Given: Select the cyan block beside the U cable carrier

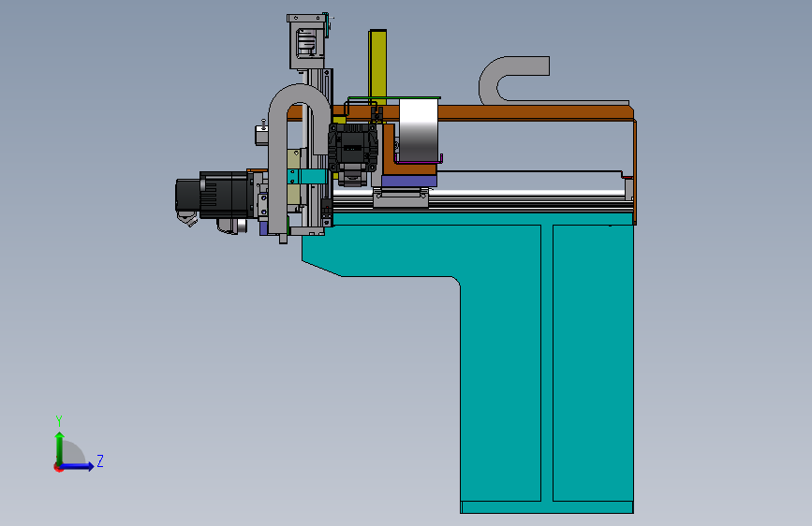Looking at the screenshot, I should 306,177.
